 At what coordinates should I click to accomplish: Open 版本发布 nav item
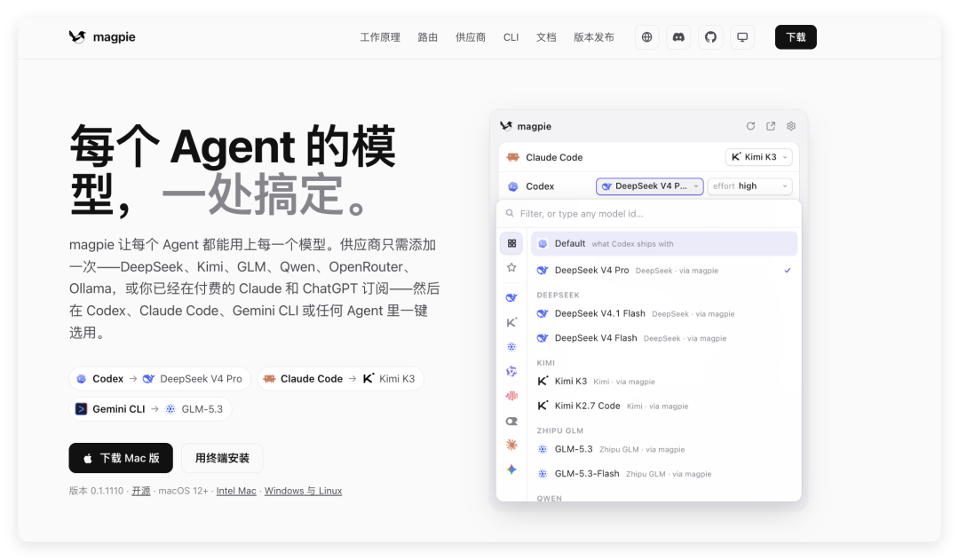(x=593, y=37)
